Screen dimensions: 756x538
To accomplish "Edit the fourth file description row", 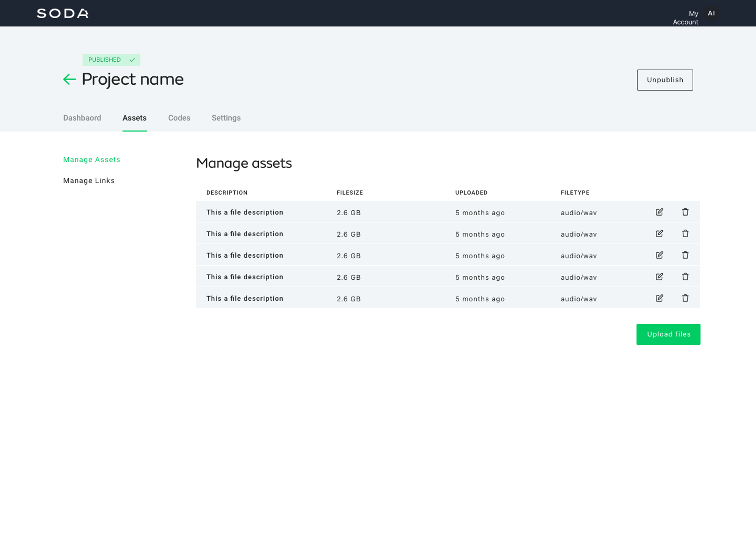I will (x=659, y=277).
